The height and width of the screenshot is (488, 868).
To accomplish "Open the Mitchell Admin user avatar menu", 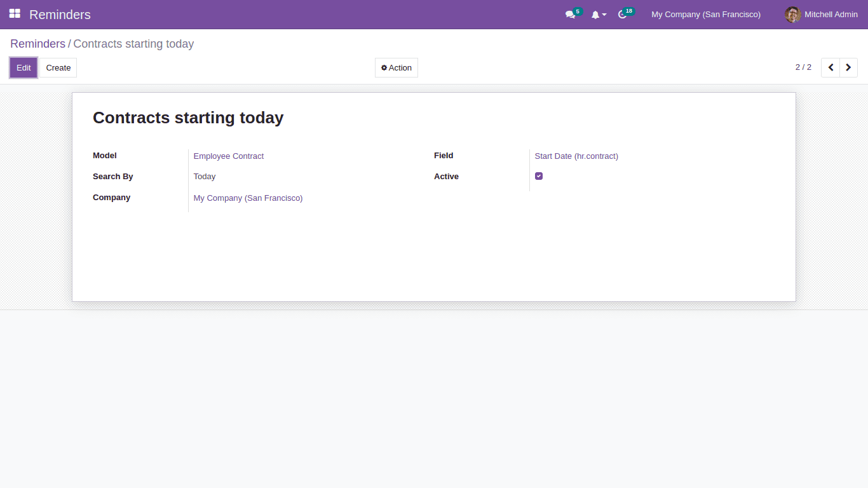I will click(792, 14).
